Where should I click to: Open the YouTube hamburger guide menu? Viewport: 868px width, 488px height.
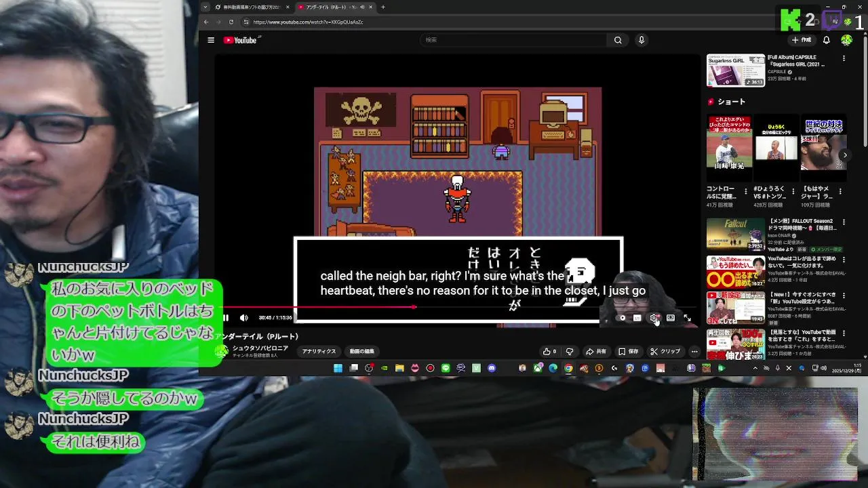pos(211,40)
